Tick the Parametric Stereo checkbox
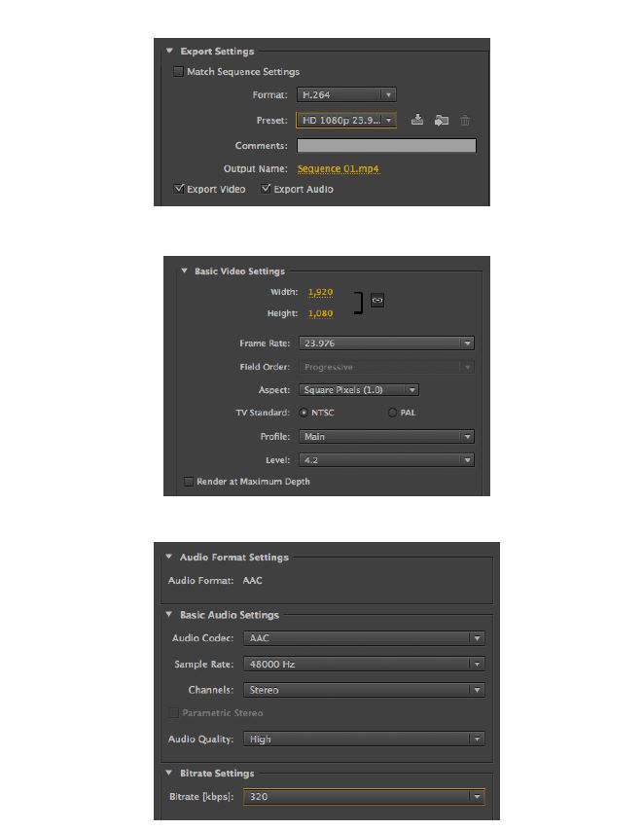This screenshot has height=830, width=644. [173, 713]
